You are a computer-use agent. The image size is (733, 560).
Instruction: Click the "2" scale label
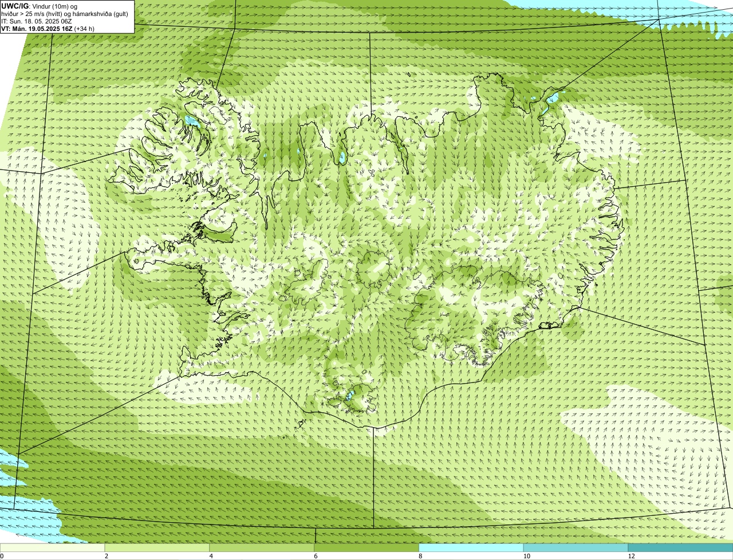pyautogui.click(x=106, y=556)
